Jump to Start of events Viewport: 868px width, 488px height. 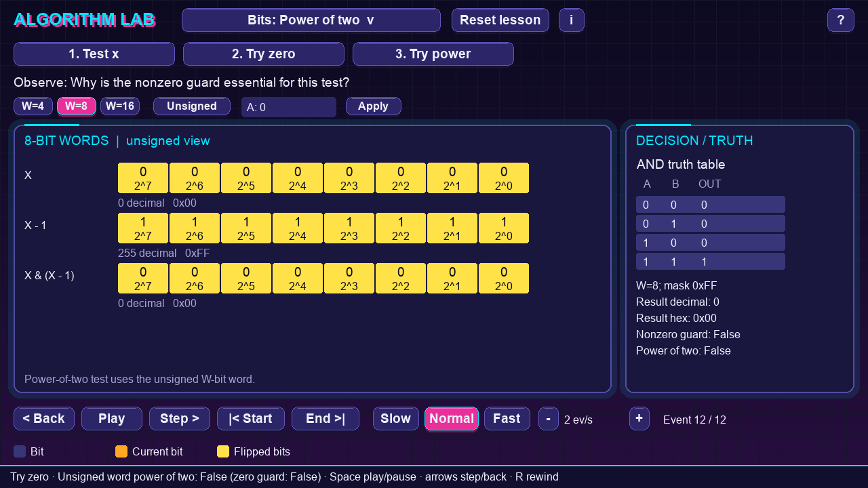(251, 419)
